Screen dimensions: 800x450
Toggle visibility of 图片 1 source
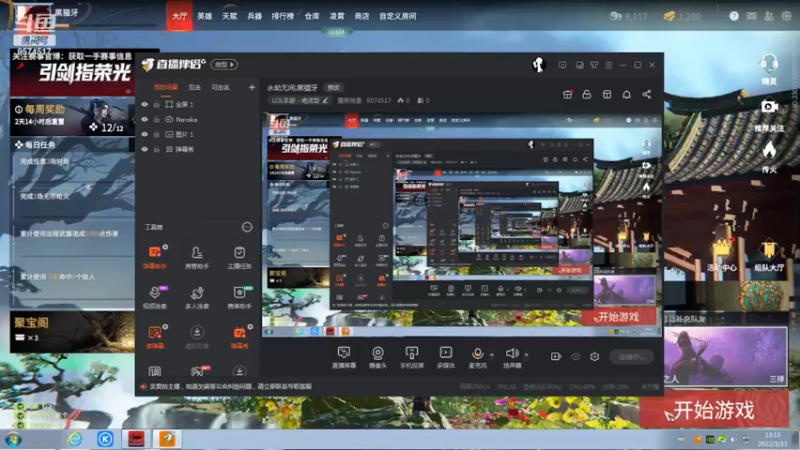[x=144, y=134]
